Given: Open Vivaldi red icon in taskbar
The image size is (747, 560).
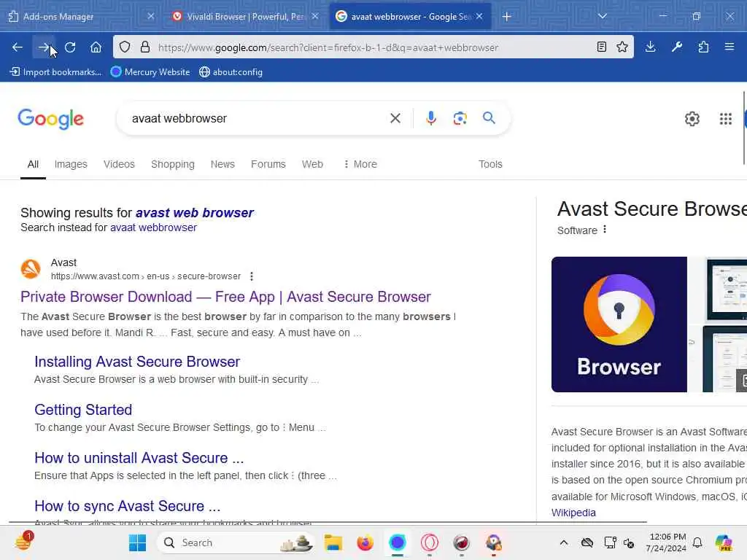Looking at the screenshot, I should [461, 542].
